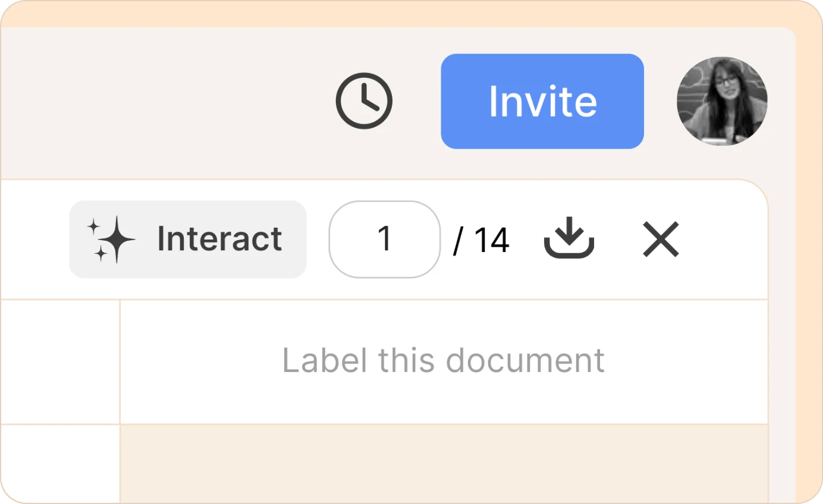Dismiss the viewer using the X icon
The width and height of the screenshot is (823, 504).
point(661,239)
